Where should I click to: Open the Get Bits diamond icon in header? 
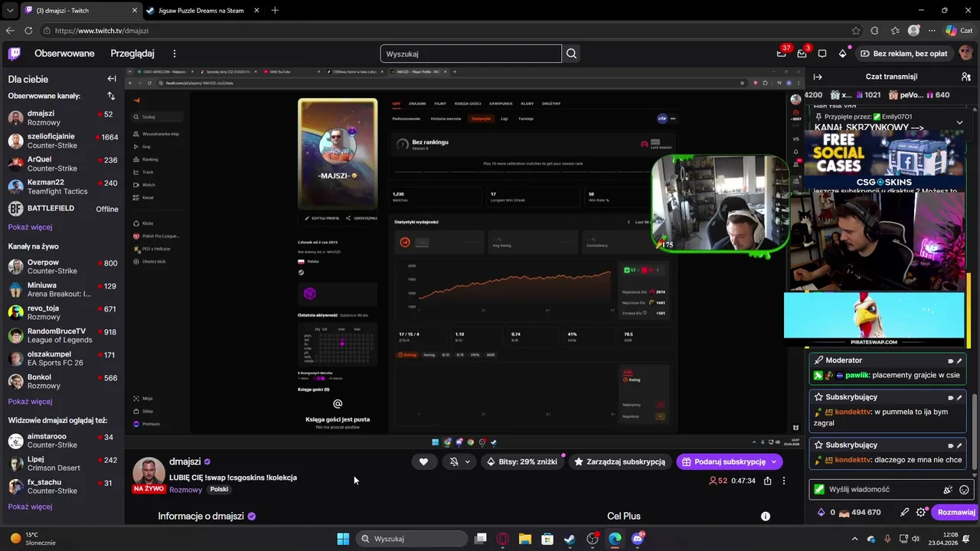tap(843, 54)
